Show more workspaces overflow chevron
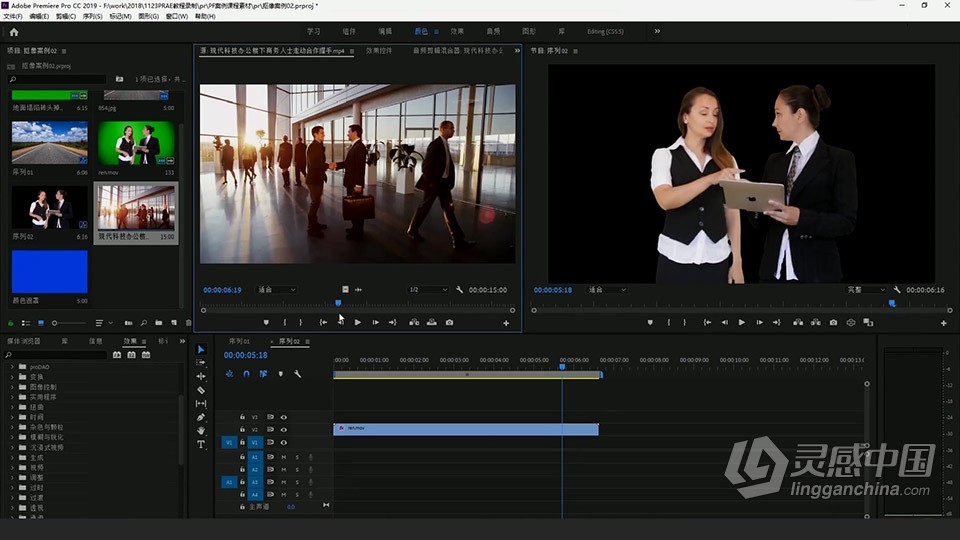The image size is (960, 540). coord(658,31)
